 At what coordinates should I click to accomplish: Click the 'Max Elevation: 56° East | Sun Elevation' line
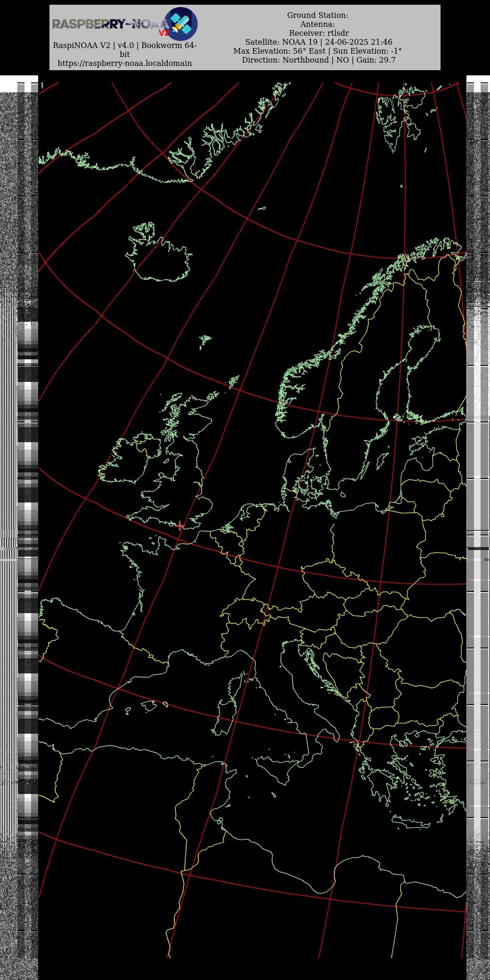(318, 51)
